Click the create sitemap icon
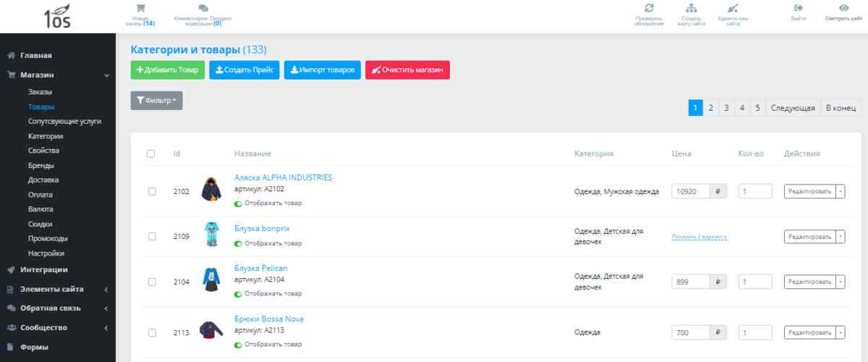Viewport: 868px width, 362px height. tap(691, 8)
